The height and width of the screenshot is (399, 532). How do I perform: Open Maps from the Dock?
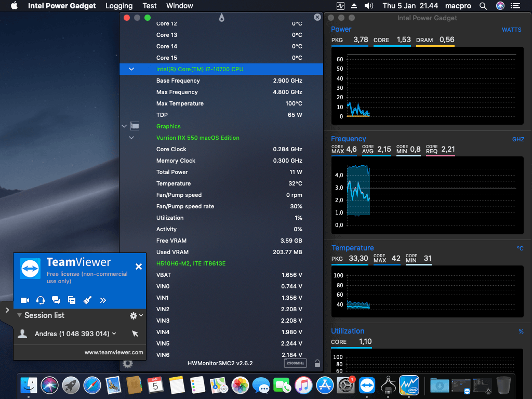tap(219, 385)
